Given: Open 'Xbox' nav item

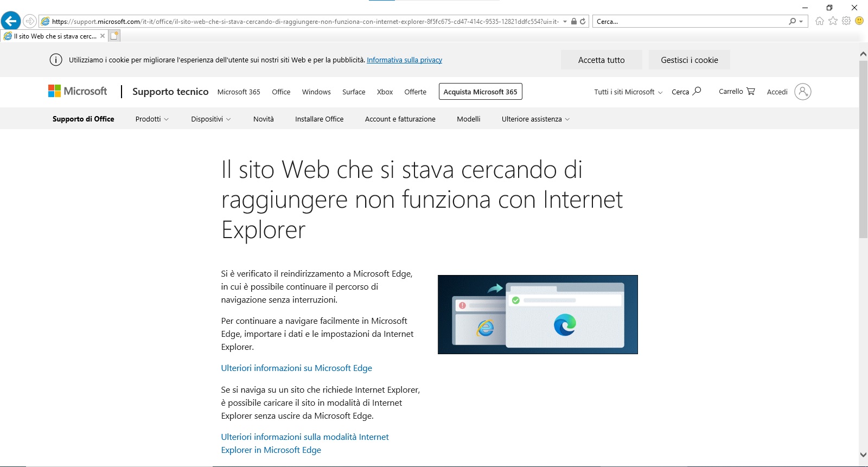Looking at the screenshot, I should [385, 92].
